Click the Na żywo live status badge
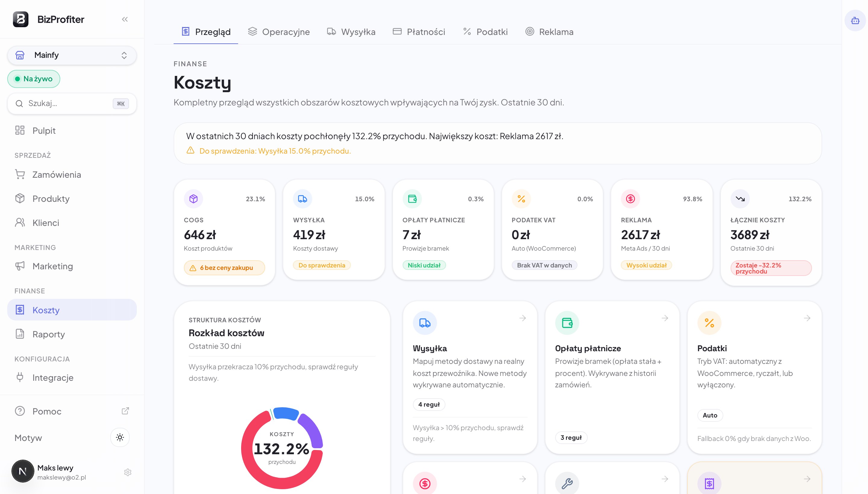Viewport: 868px width, 494px height. pyautogui.click(x=34, y=79)
